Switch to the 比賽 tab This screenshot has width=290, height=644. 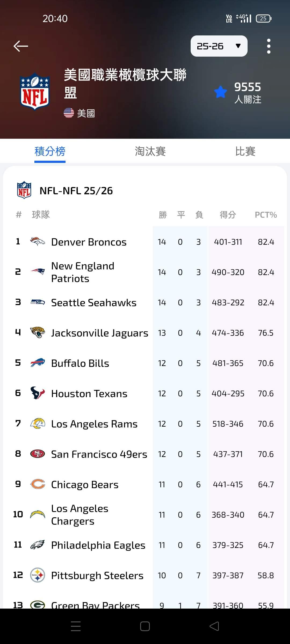[x=245, y=151]
